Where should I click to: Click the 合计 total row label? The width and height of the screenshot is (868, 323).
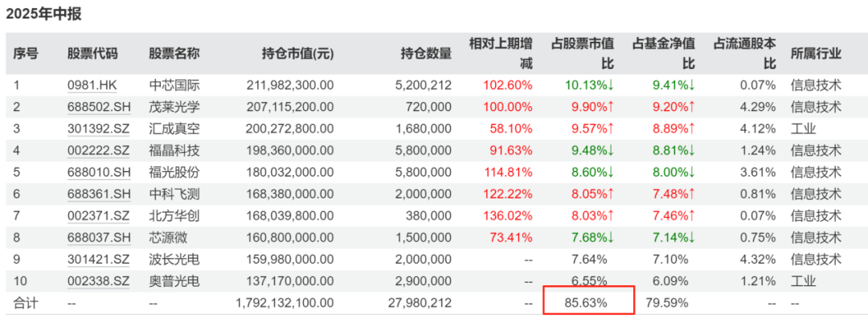26,303
